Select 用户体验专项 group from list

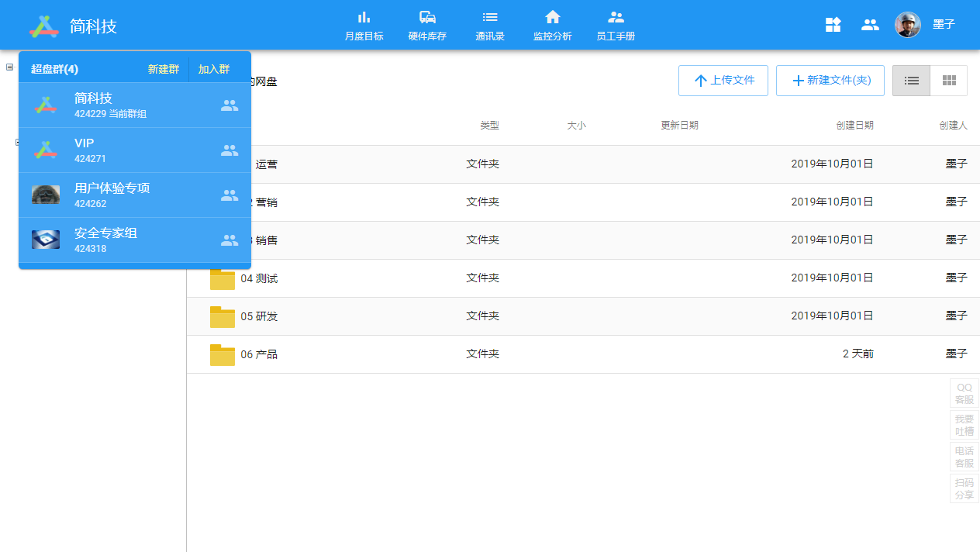pos(112,195)
